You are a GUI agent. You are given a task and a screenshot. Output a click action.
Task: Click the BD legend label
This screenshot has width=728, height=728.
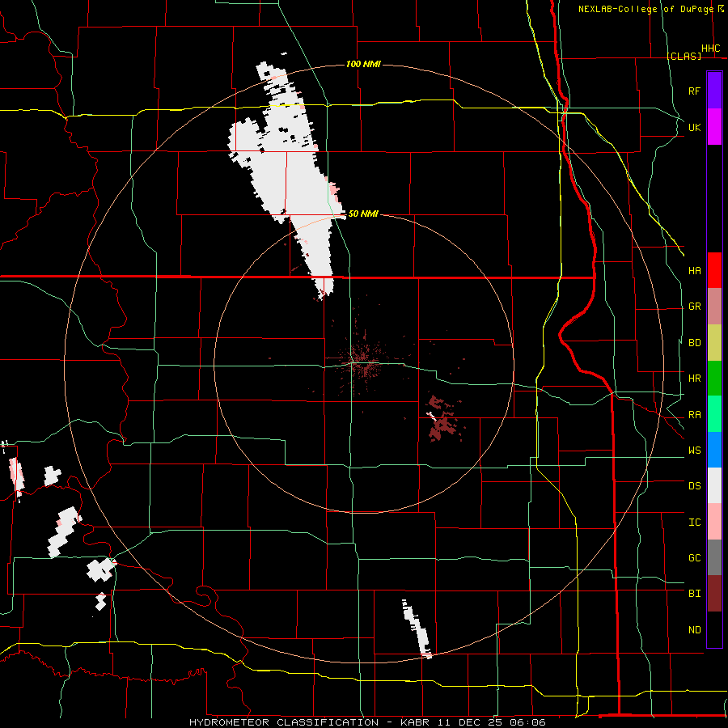pos(694,343)
